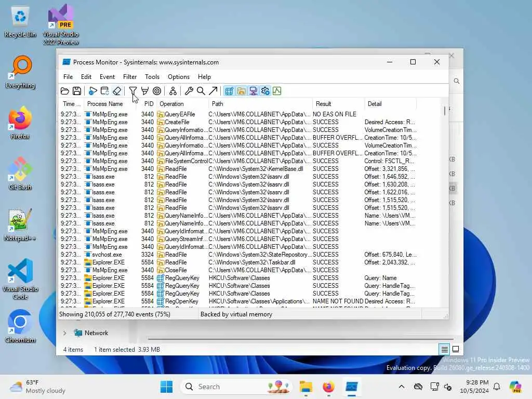Viewport: 532px width, 399px height.
Task: Open the Highlight dialog with the highlighter icon
Action: [145, 91]
